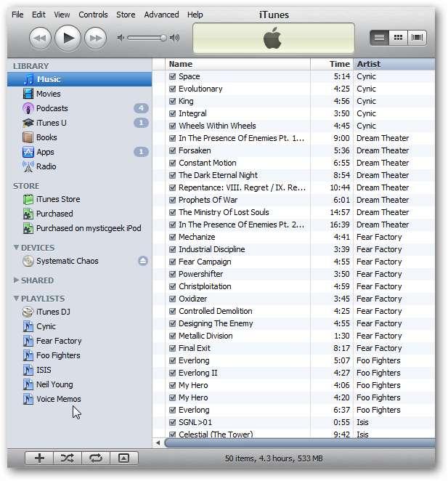Click the volume slider

click(145, 38)
